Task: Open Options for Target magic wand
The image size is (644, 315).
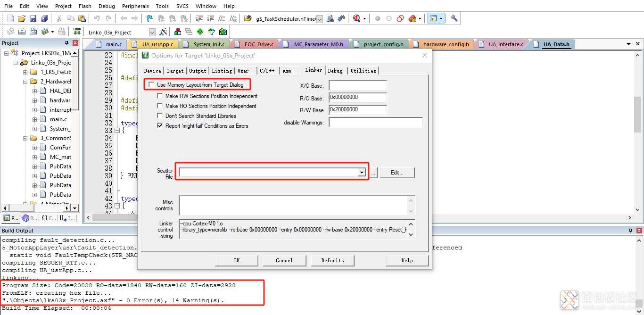Action: pyautogui.click(x=163, y=32)
